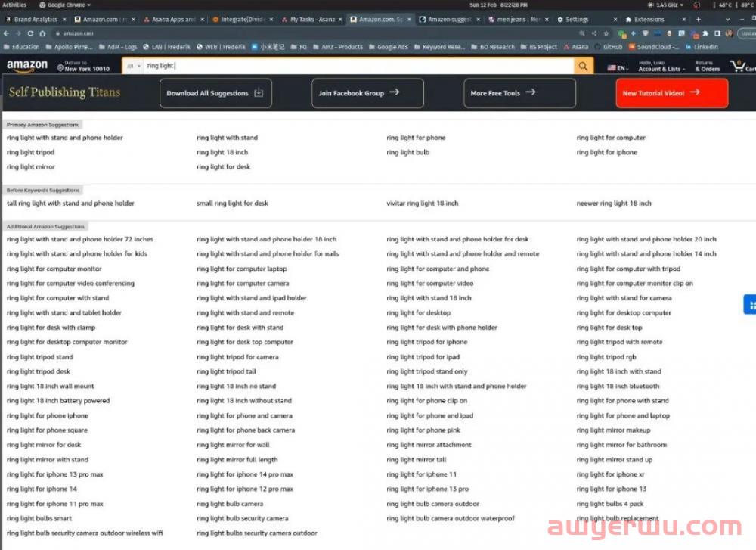The image size is (756, 550).
Task: Expand the All departments search dropdown
Action: (133, 66)
